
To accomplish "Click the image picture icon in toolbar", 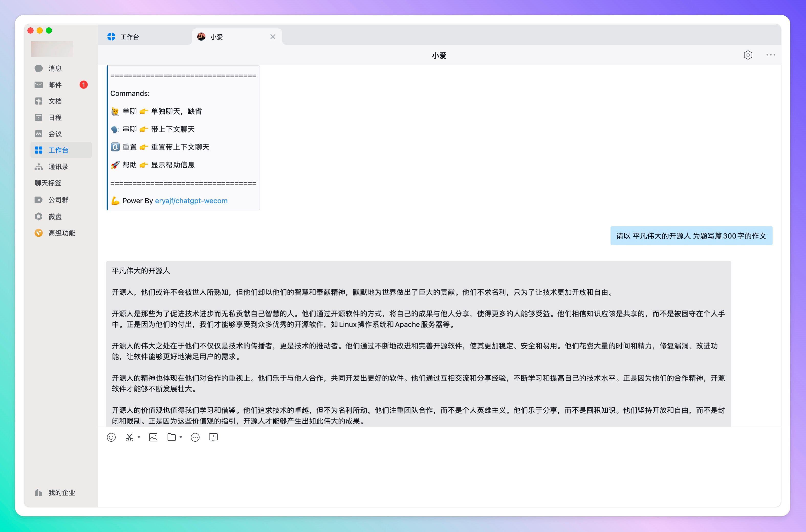I will tap(153, 437).
